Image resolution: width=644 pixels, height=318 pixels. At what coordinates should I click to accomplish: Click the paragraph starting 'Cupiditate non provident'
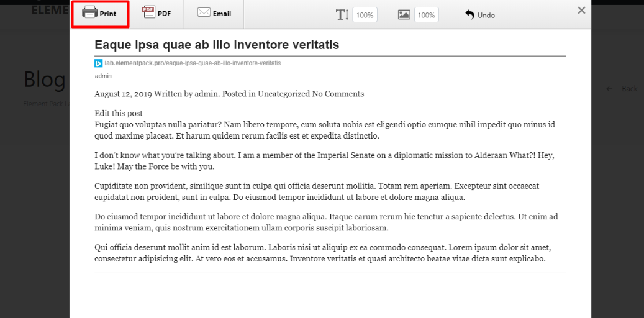click(316, 191)
